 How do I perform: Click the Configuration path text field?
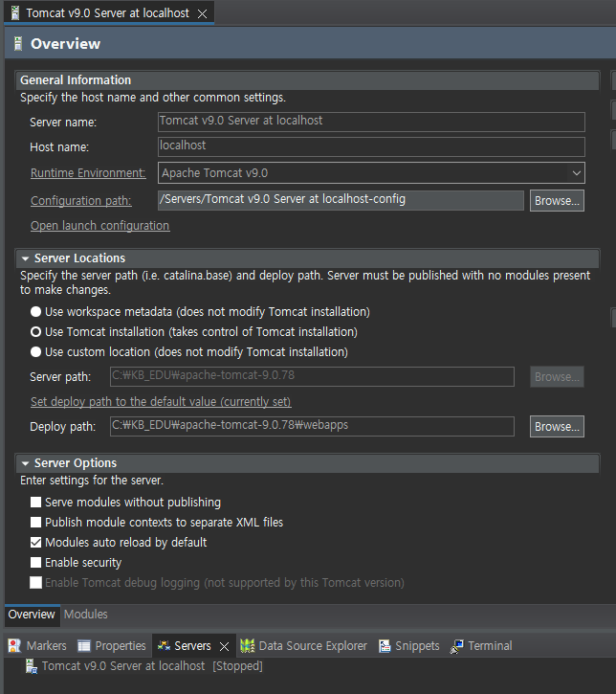(341, 200)
